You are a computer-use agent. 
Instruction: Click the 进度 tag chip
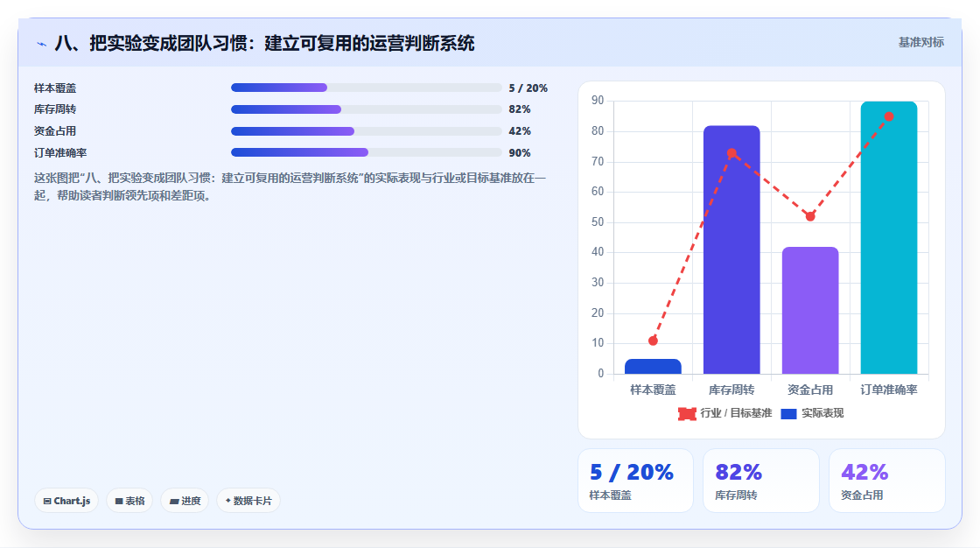pos(185,501)
